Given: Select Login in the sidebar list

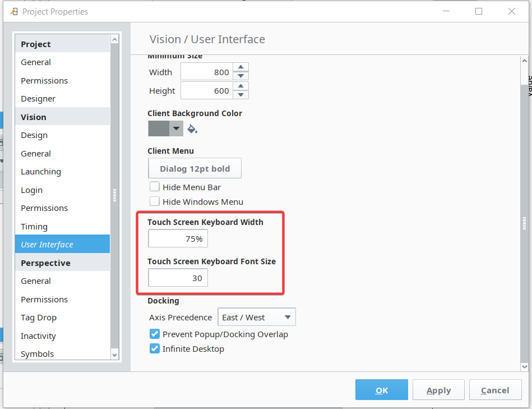Looking at the screenshot, I should 62,190.
